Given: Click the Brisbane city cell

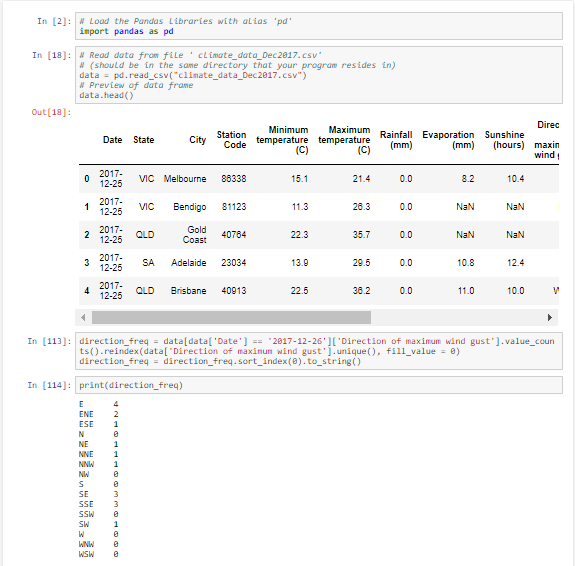Looking at the screenshot, I should coord(188,291).
